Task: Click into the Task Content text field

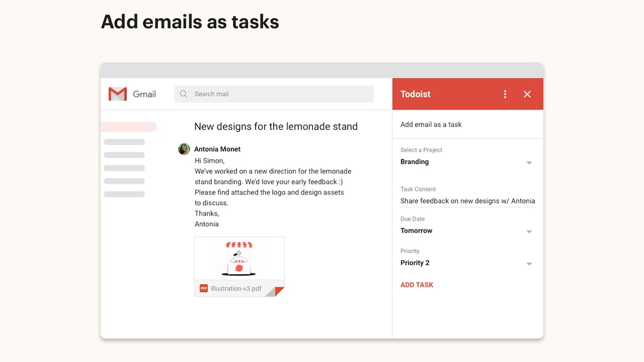Action: 467,201
